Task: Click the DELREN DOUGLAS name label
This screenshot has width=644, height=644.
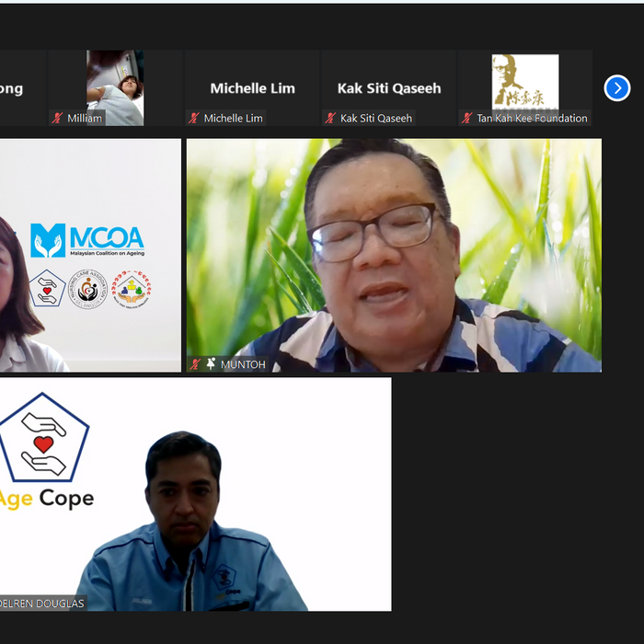Action: click(x=41, y=603)
